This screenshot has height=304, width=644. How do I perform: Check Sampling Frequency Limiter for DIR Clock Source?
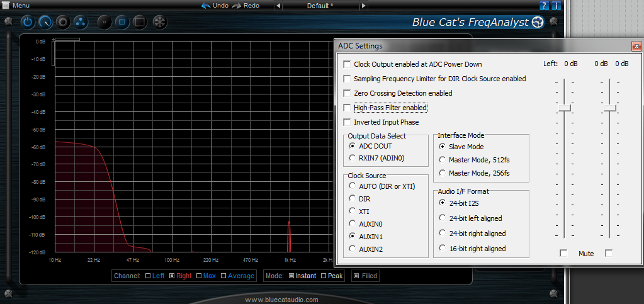(347, 79)
